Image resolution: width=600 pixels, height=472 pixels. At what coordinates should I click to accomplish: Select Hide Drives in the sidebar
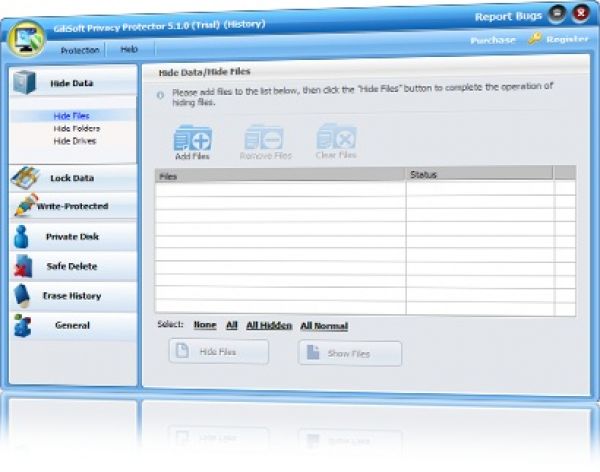tap(75, 141)
